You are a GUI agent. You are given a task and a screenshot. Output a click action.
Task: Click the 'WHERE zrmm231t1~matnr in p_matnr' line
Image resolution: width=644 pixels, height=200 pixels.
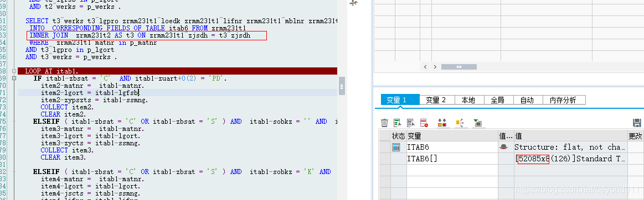coord(93,43)
